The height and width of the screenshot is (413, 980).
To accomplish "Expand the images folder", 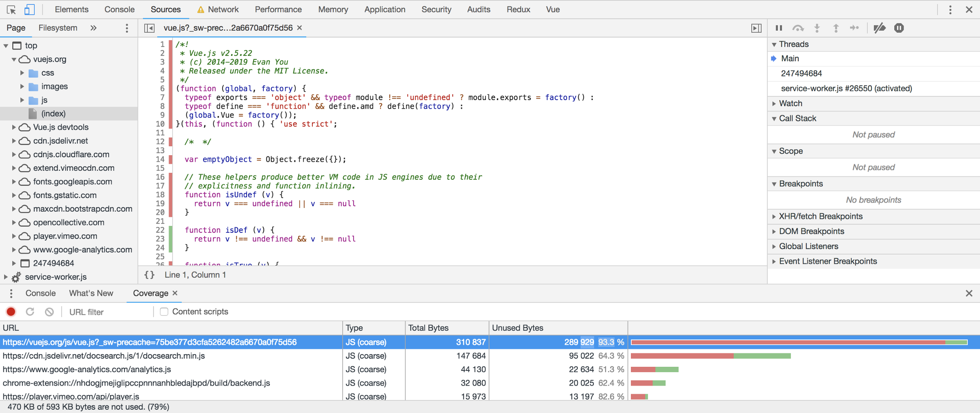I will pos(22,86).
